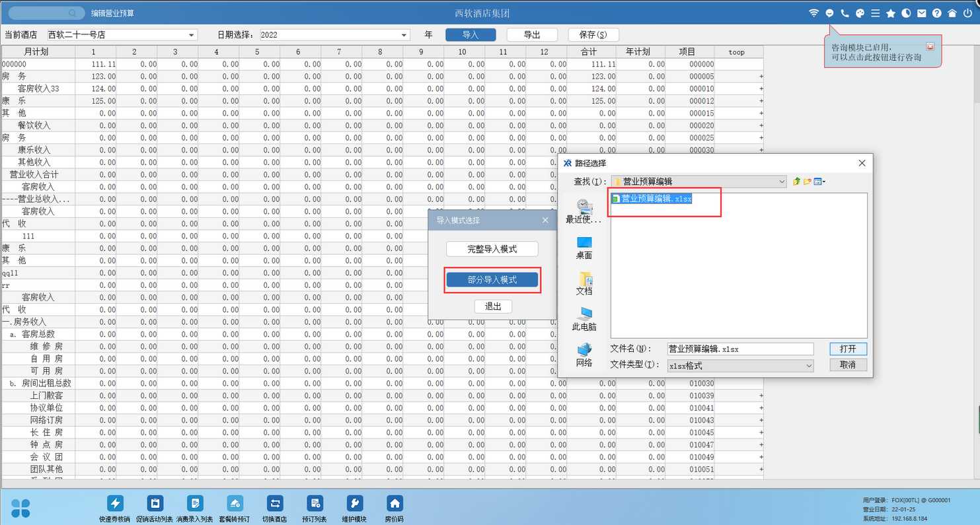Click the four-leaf main menu logo

click(20, 508)
